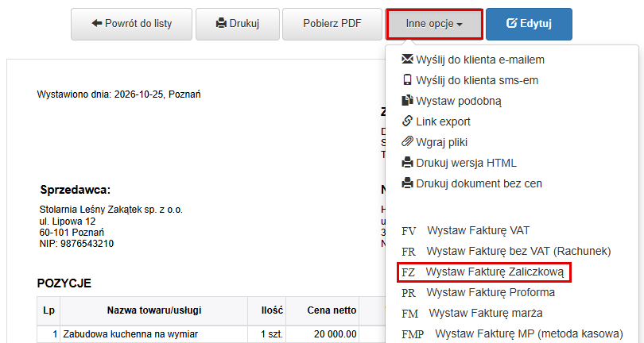Click the NIP: 9876543210 text

(76, 244)
